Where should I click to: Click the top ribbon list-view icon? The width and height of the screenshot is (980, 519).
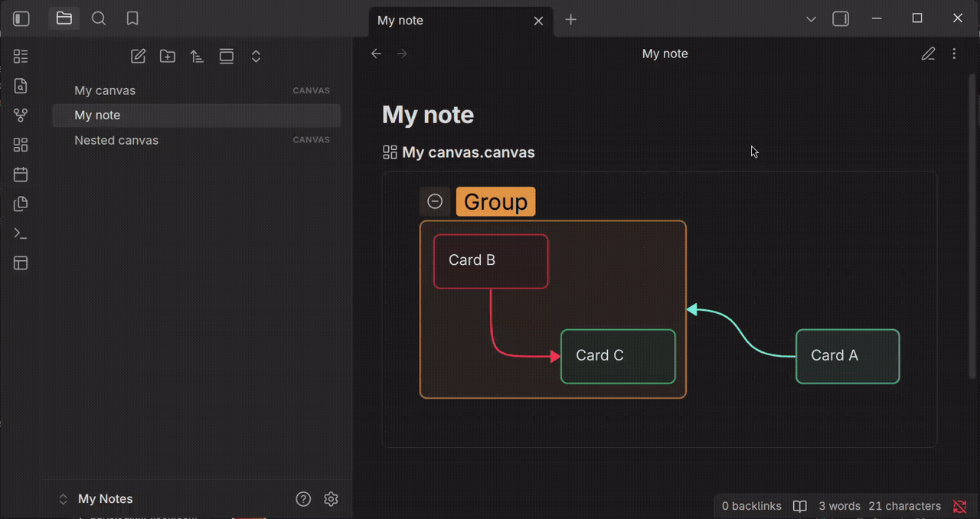pos(21,56)
